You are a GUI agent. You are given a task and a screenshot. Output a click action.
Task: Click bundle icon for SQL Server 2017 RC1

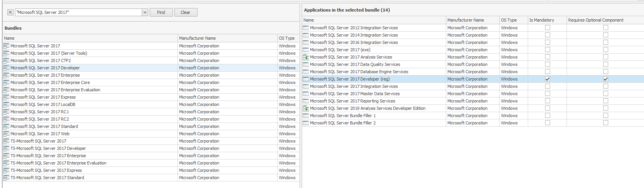pyautogui.click(x=6, y=112)
